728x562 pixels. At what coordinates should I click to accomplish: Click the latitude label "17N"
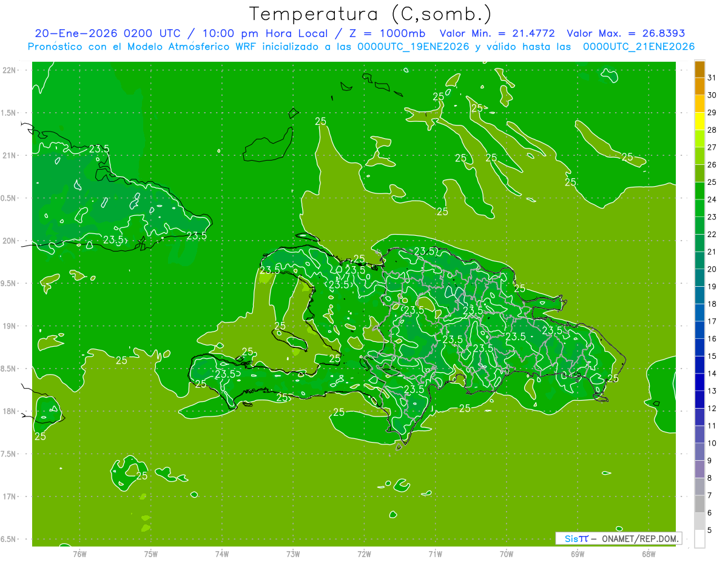[x=9, y=497]
